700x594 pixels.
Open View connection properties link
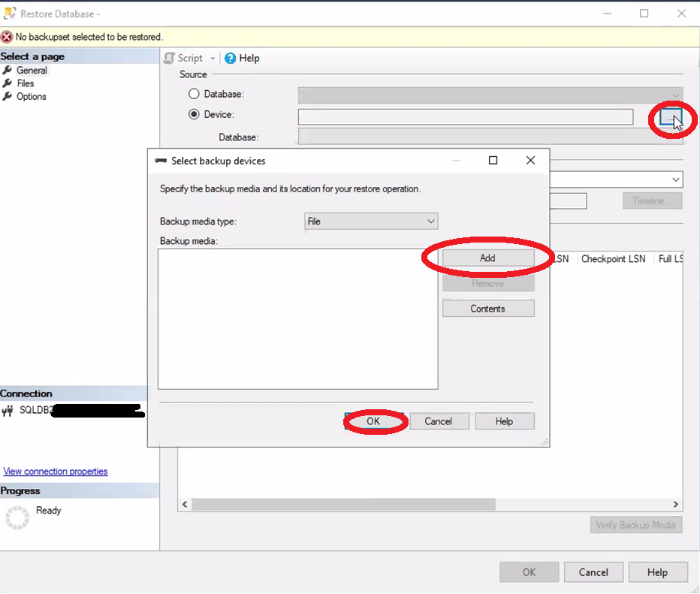tap(56, 472)
